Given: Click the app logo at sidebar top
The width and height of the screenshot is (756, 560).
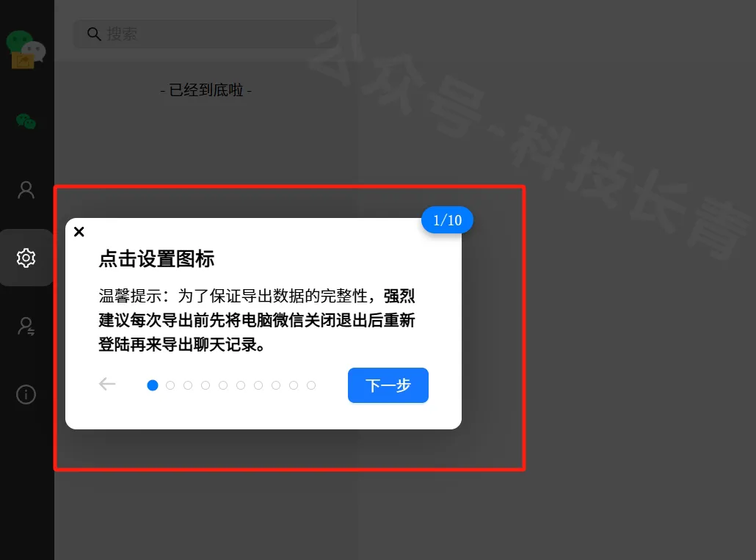Looking at the screenshot, I should 26,49.
